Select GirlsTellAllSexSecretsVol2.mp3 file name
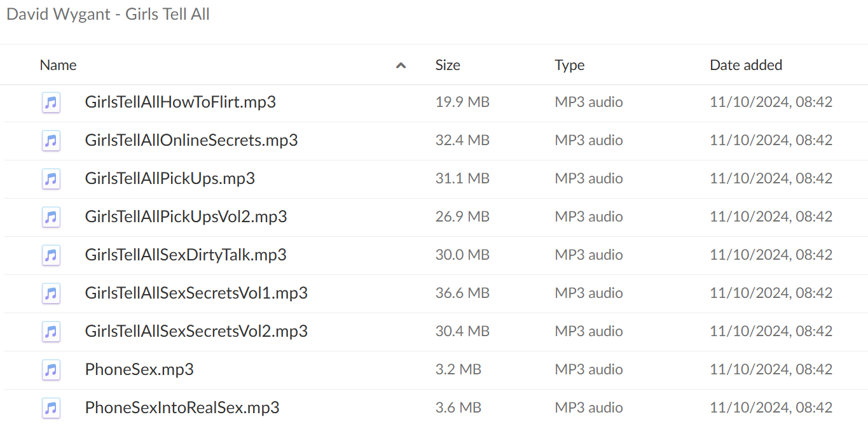Screen dimensions: 868x424 click(196, 331)
